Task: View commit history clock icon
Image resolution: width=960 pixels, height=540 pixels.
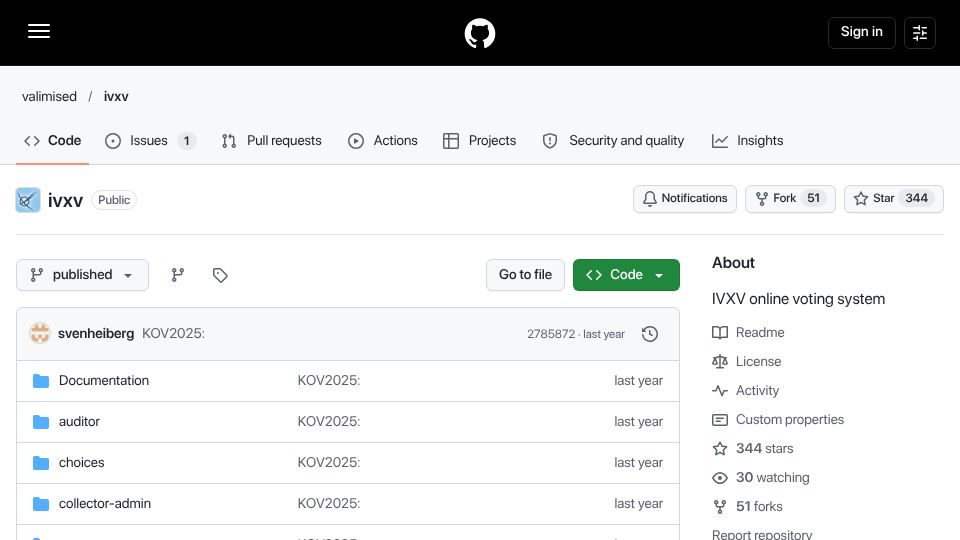Action: [x=650, y=334]
